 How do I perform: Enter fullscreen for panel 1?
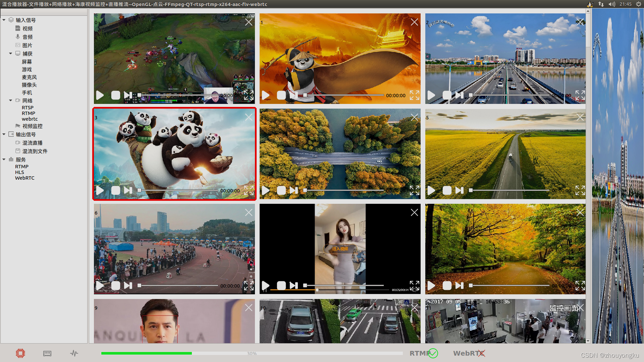(415, 95)
